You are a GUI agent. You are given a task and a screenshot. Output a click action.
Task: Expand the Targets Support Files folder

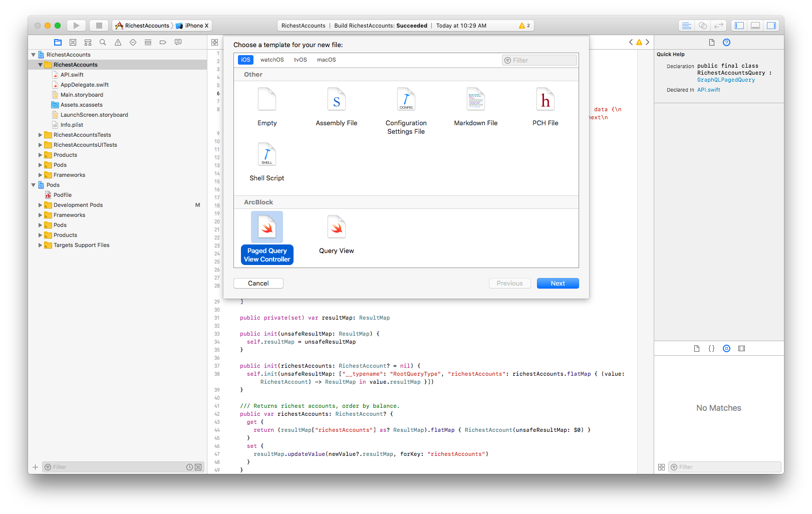tap(41, 245)
